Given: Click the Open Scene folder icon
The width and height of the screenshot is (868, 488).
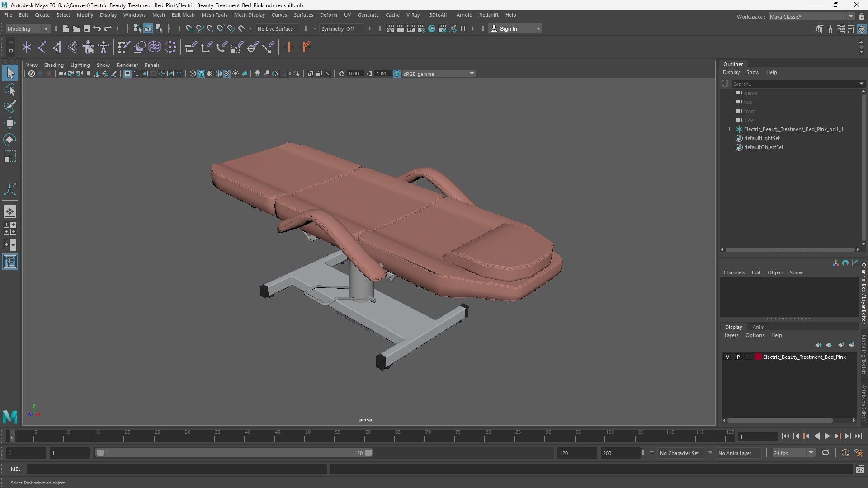Looking at the screenshot, I should [x=76, y=28].
